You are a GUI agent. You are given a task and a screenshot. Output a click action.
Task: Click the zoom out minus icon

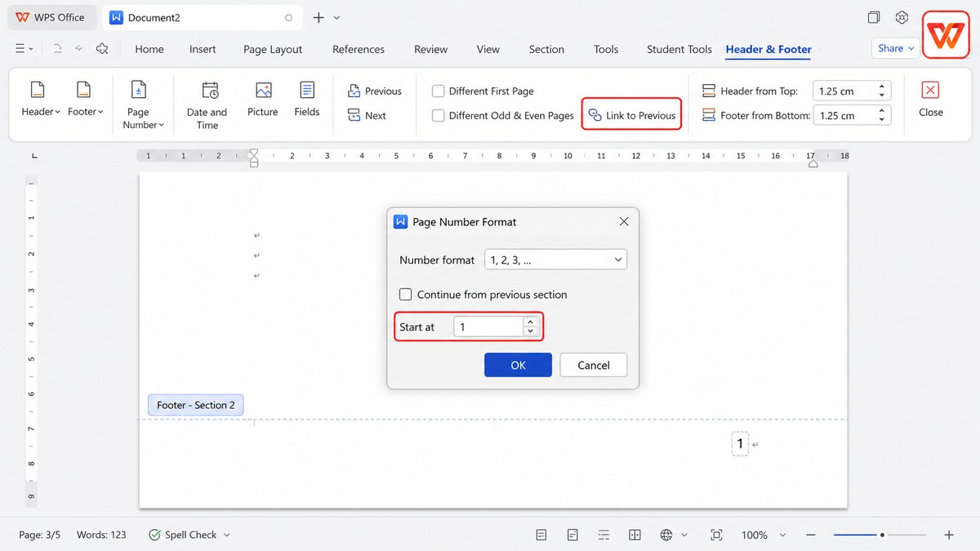pos(810,535)
